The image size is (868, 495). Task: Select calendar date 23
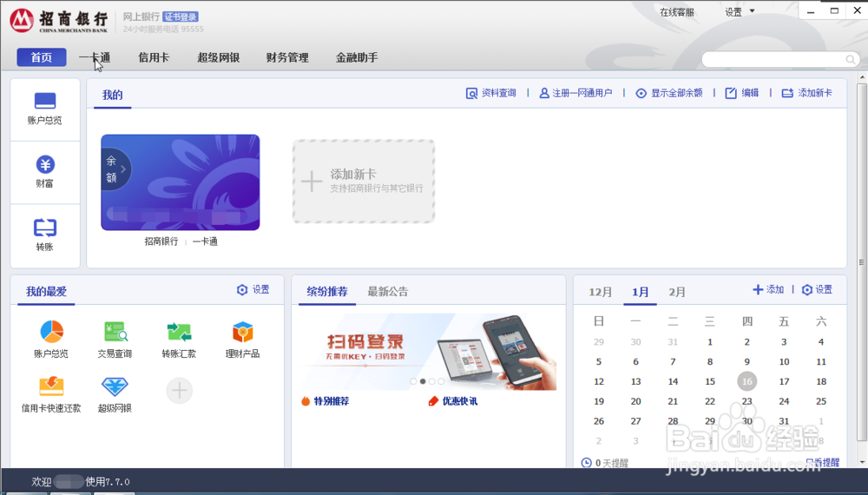(747, 401)
